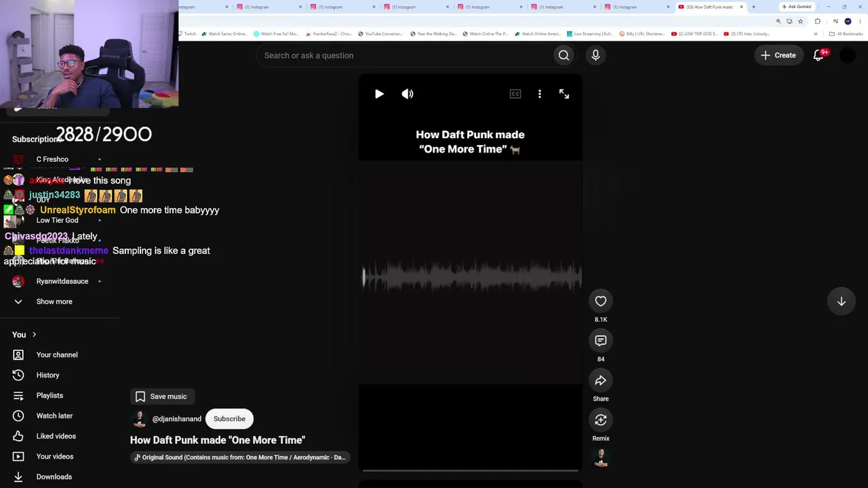Click Ask Gemini button in browser
This screenshot has height=488, width=868.
[796, 7]
